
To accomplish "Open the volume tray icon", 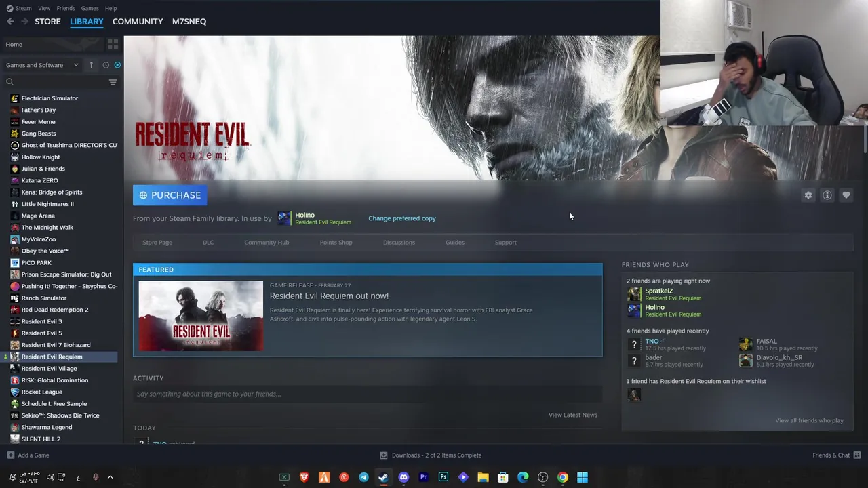I will click(50, 477).
